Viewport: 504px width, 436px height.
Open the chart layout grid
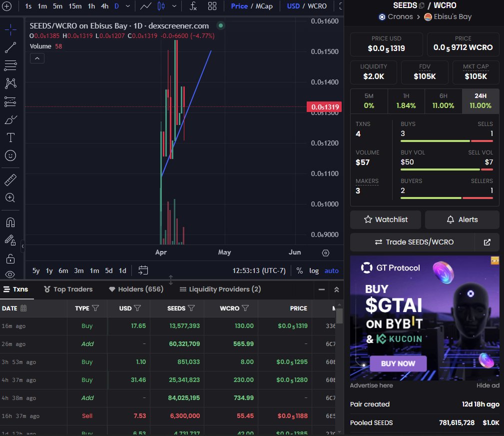[212, 6]
